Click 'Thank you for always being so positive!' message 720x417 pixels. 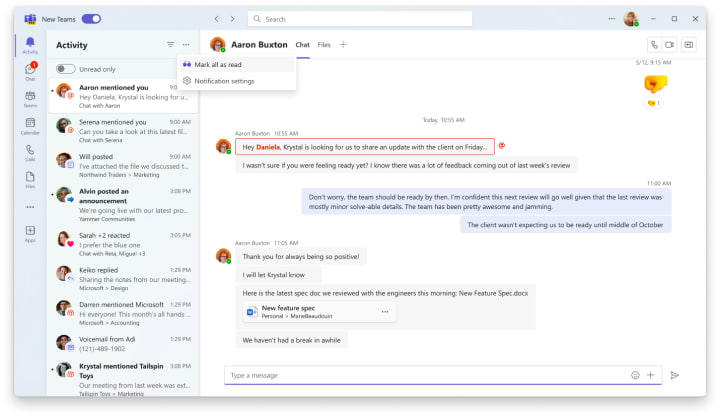tap(301, 257)
